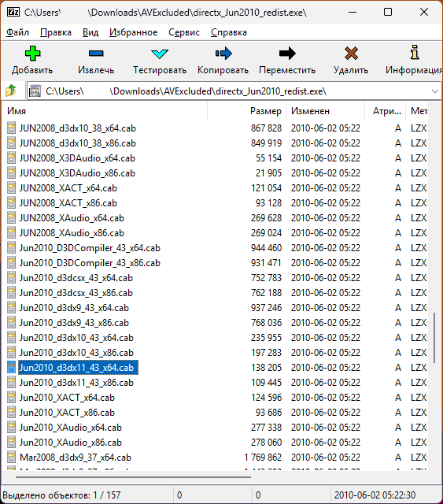Select file Jun2010_d3dx11_43_x86.cab
This screenshot has height=504, width=443.
tap(76, 383)
